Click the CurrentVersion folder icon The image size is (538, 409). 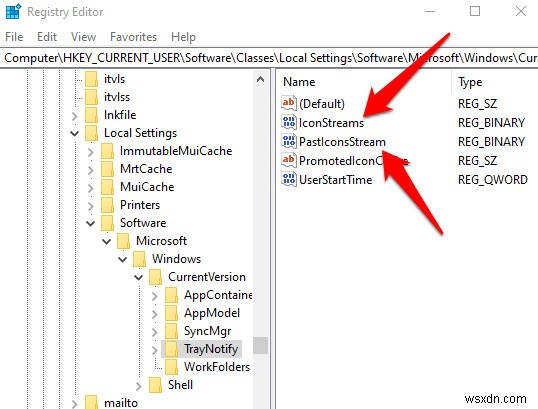155,277
